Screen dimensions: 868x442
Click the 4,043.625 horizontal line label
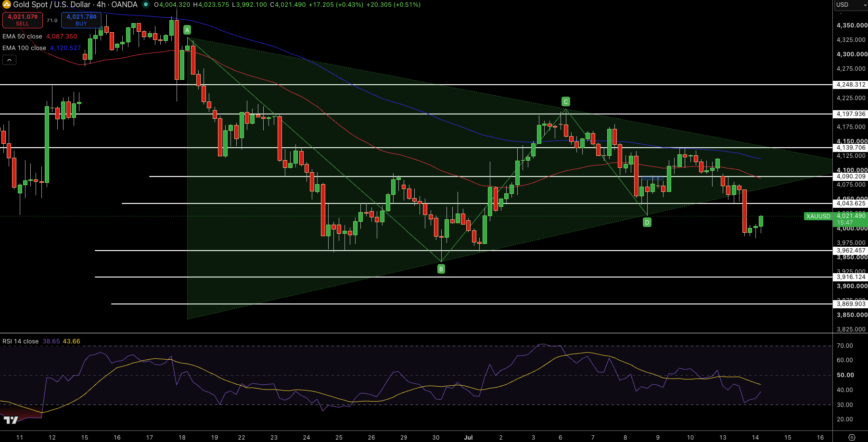tap(851, 203)
